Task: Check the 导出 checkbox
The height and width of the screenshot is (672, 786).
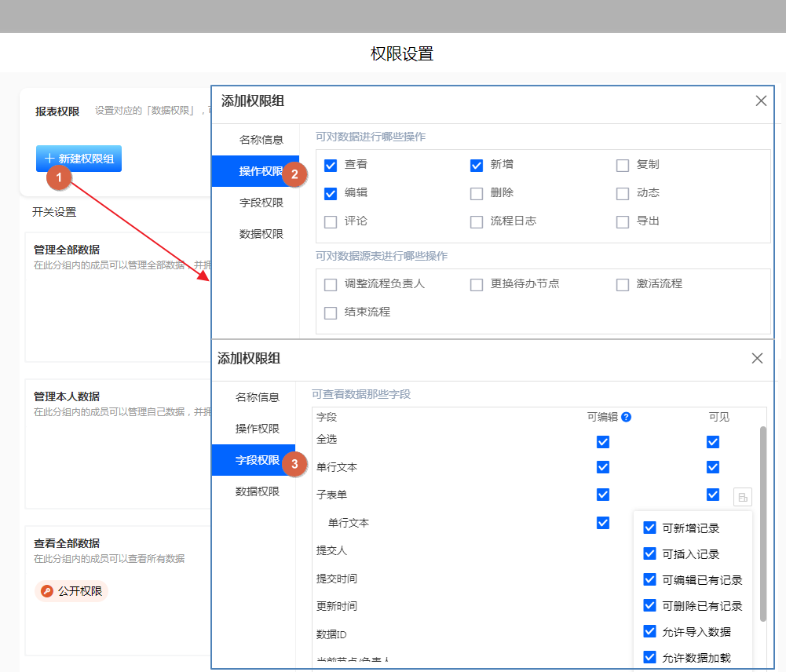Action: click(623, 221)
